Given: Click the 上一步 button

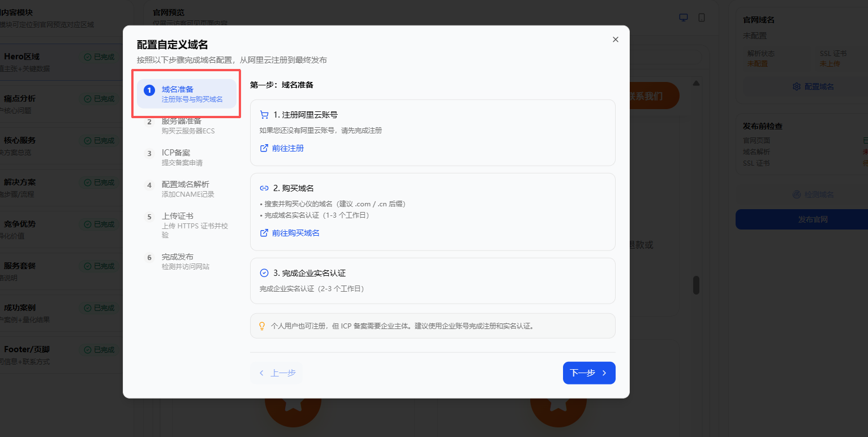Looking at the screenshot, I should click(277, 373).
